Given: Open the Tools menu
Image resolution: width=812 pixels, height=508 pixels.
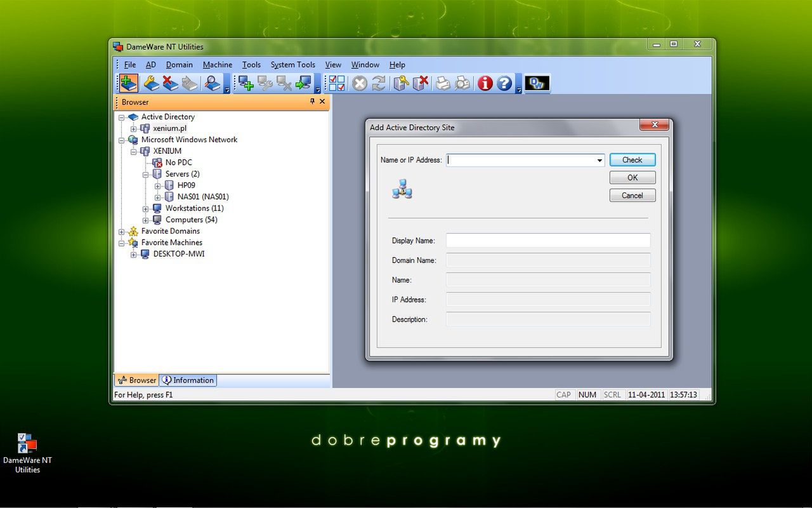Looking at the screenshot, I should tap(252, 65).
